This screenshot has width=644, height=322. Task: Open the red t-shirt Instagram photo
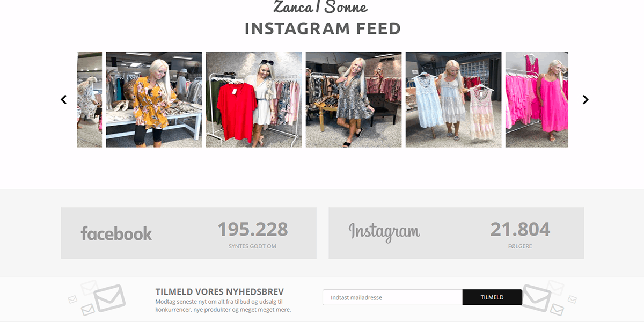click(254, 99)
